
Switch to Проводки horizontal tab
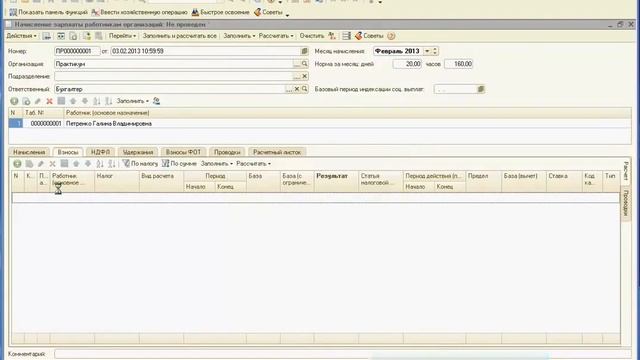click(227, 152)
